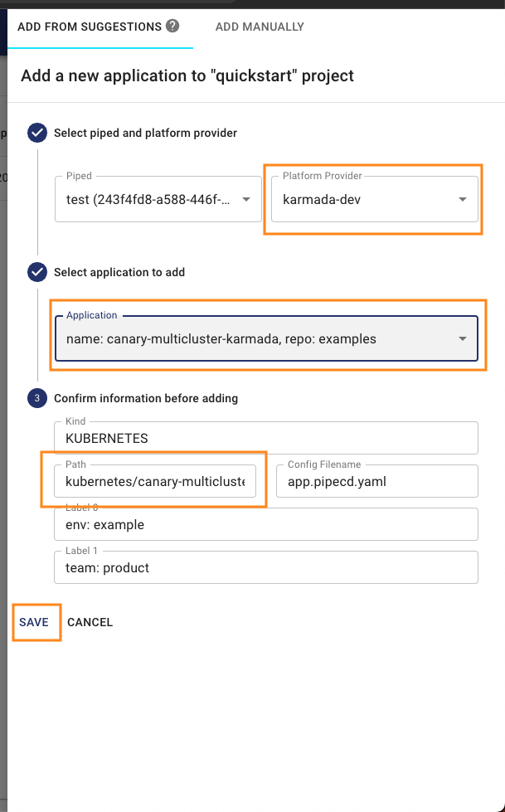
Task: Click the Path input field
Action: pyautogui.click(x=154, y=481)
